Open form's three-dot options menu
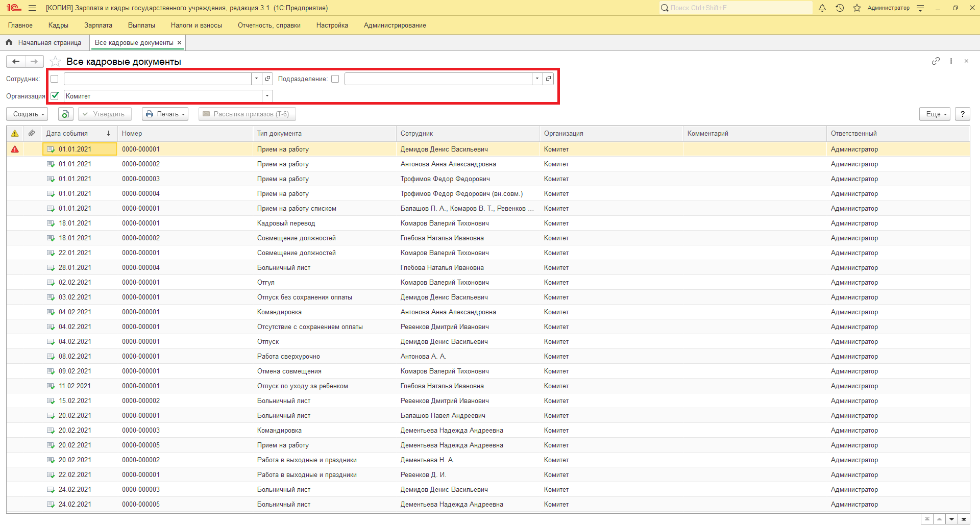The width and height of the screenshot is (980, 526). (x=951, y=61)
